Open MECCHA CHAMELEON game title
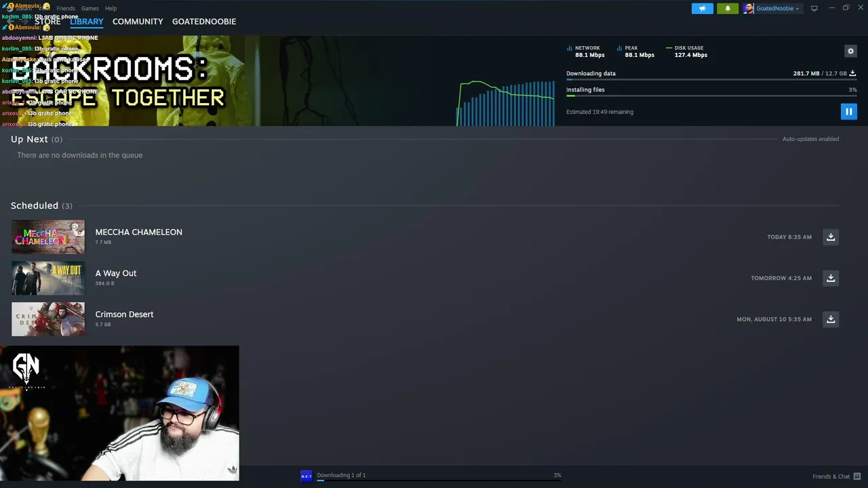868x488 pixels. pos(138,232)
